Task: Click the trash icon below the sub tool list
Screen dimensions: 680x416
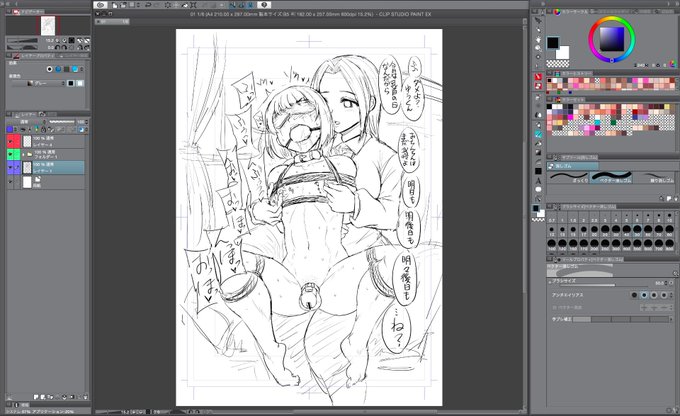Action: tap(675, 198)
